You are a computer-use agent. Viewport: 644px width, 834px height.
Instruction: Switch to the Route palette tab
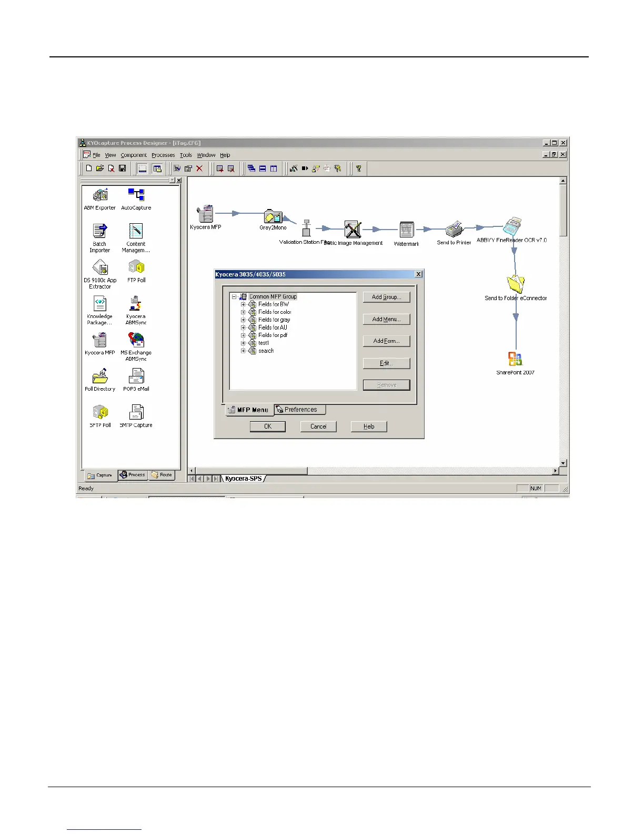162,475
